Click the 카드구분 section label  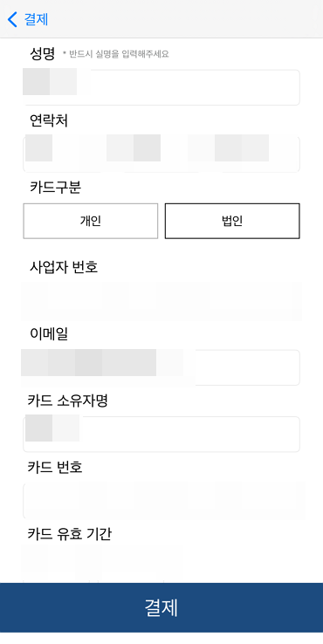coord(56,187)
